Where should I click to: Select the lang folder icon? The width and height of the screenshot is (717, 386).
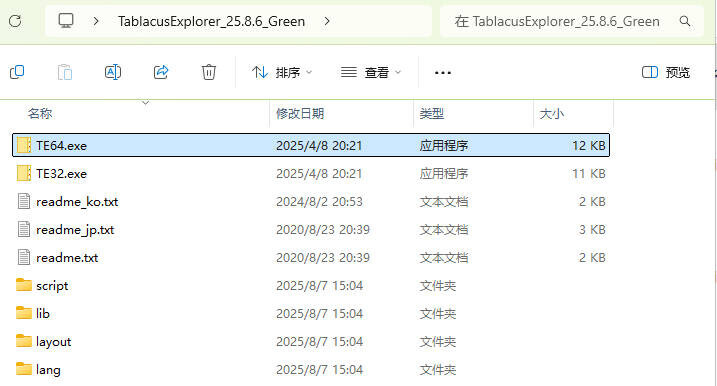tap(24, 369)
